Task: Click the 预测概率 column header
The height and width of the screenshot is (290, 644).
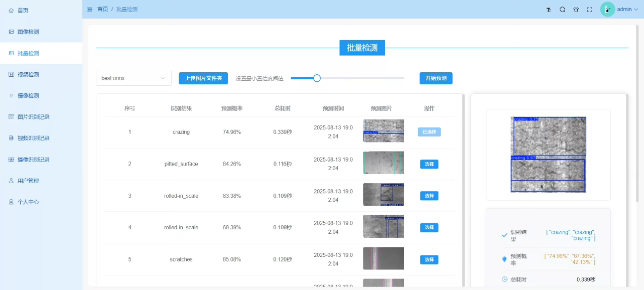Action: [x=232, y=108]
